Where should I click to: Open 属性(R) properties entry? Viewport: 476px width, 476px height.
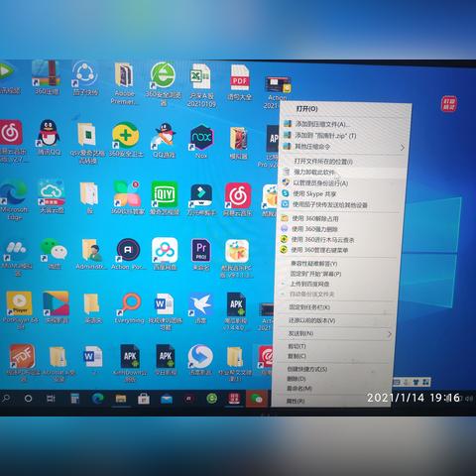296,401
